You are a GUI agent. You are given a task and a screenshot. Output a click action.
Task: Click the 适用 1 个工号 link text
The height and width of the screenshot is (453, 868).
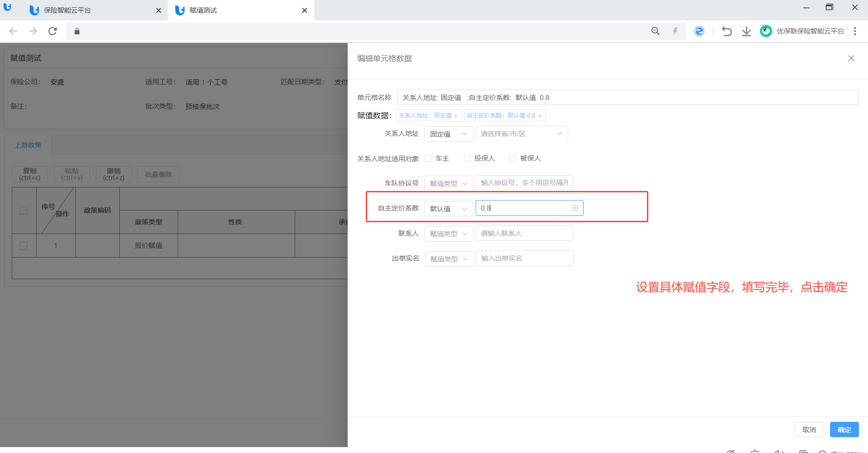click(x=206, y=82)
